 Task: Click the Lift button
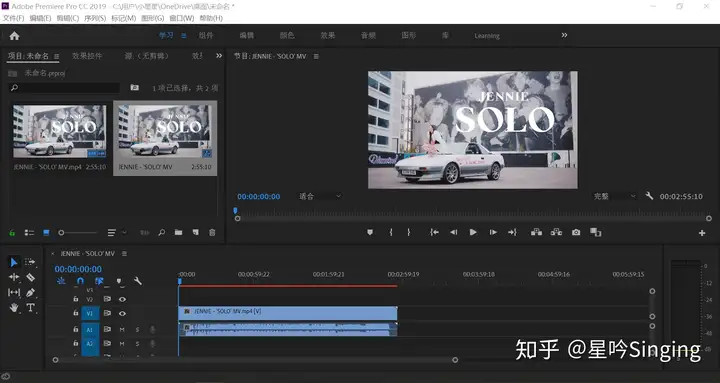pos(536,232)
